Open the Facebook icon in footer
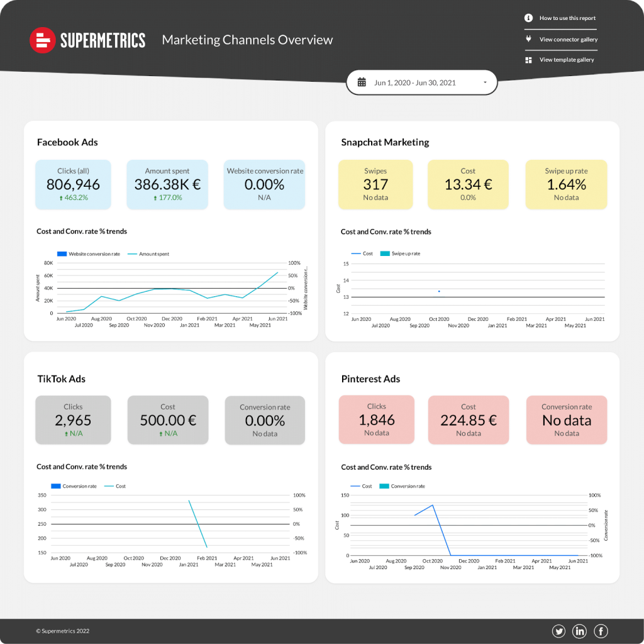Image resolution: width=644 pixels, height=644 pixels. coord(601,631)
